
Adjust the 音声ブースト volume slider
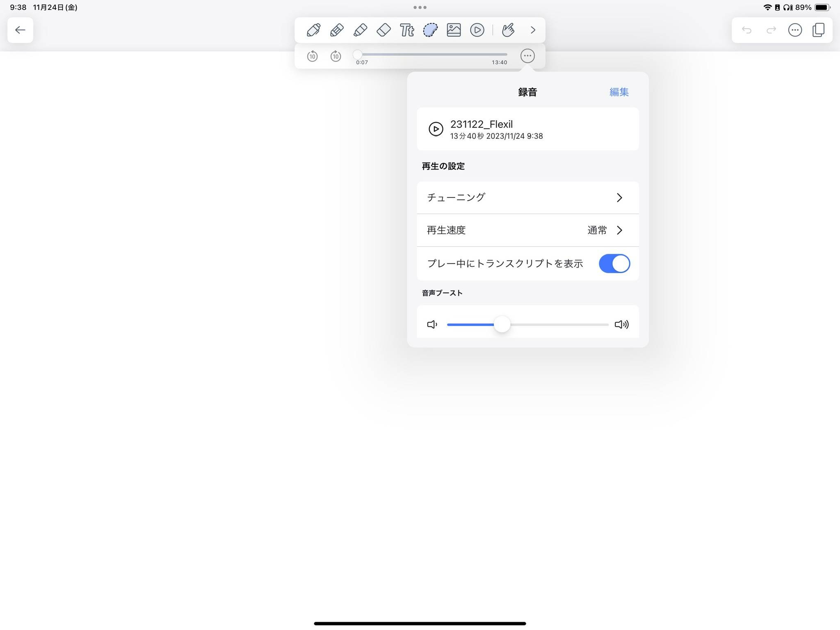click(503, 324)
